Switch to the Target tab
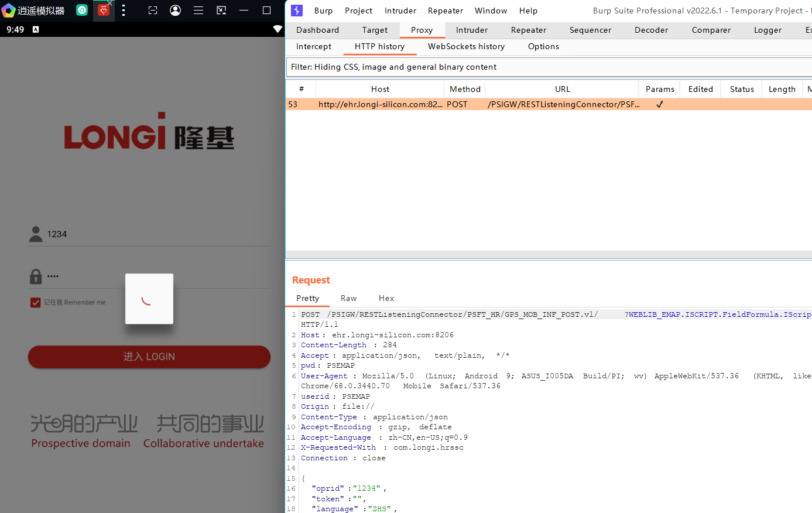 (375, 30)
